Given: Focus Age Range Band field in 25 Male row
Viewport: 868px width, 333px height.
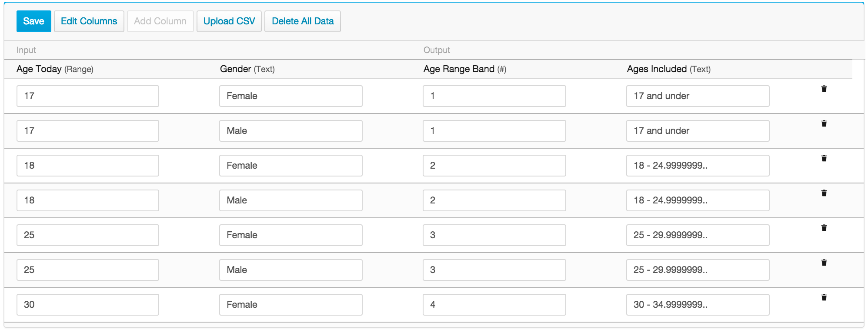Looking at the screenshot, I should point(494,270).
